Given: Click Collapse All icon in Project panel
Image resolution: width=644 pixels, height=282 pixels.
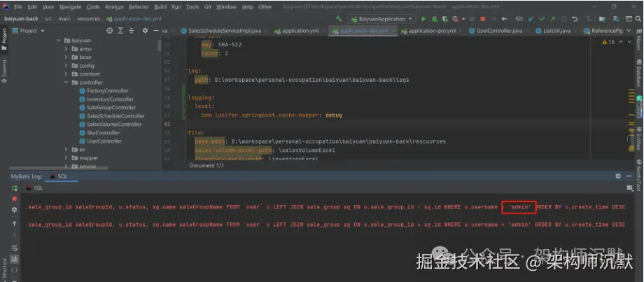Looking at the screenshot, I should (x=132, y=31).
